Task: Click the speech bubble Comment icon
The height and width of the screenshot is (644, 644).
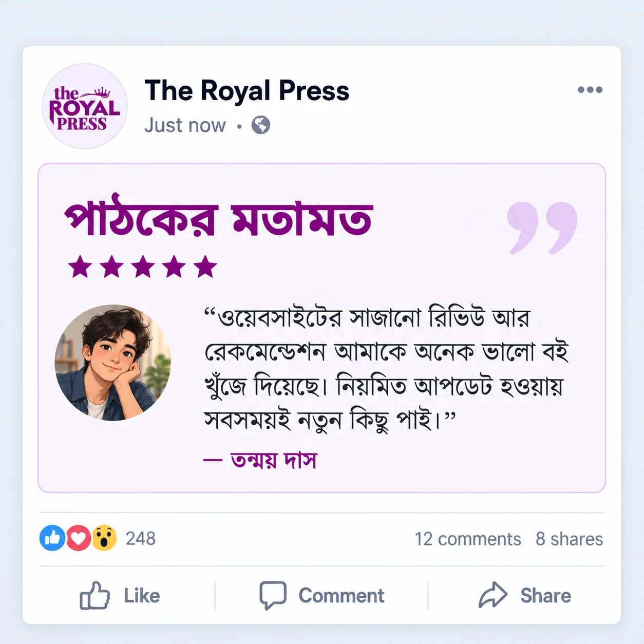Action: 273,596
